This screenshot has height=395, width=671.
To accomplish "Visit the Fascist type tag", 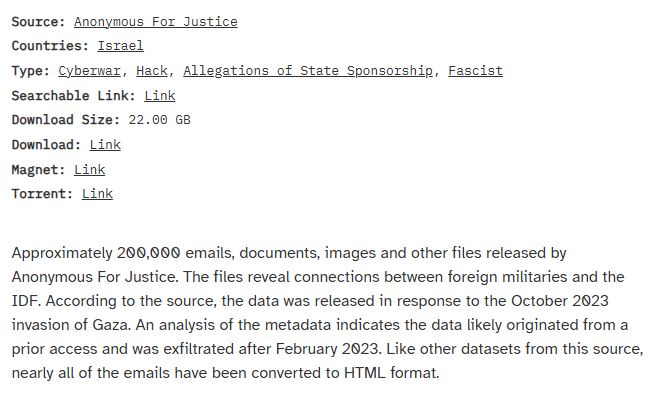I will point(475,71).
